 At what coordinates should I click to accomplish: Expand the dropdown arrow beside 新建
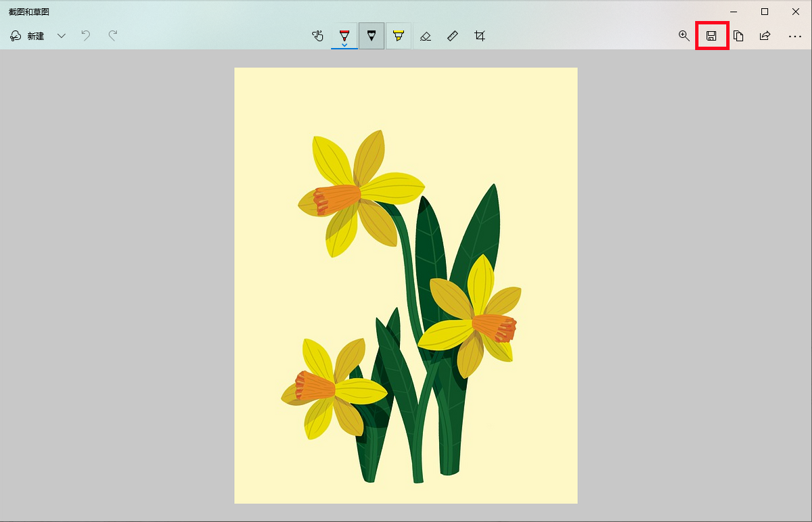62,36
